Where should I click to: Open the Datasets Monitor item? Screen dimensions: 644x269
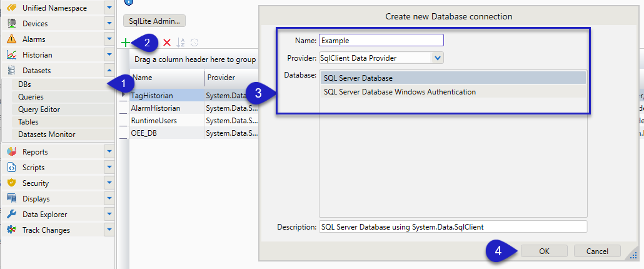click(x=47, y=134)
